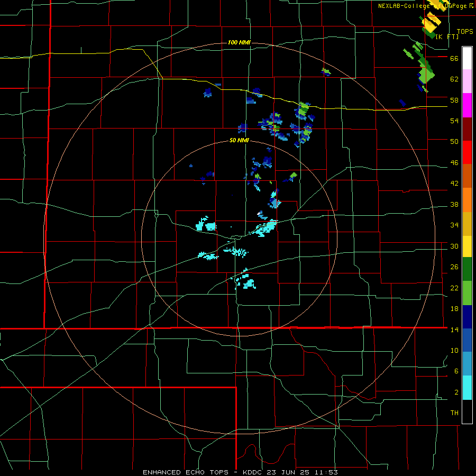Click the light blue legend swatch
This screenshot has height=476, width=476.
pos(467,364)
